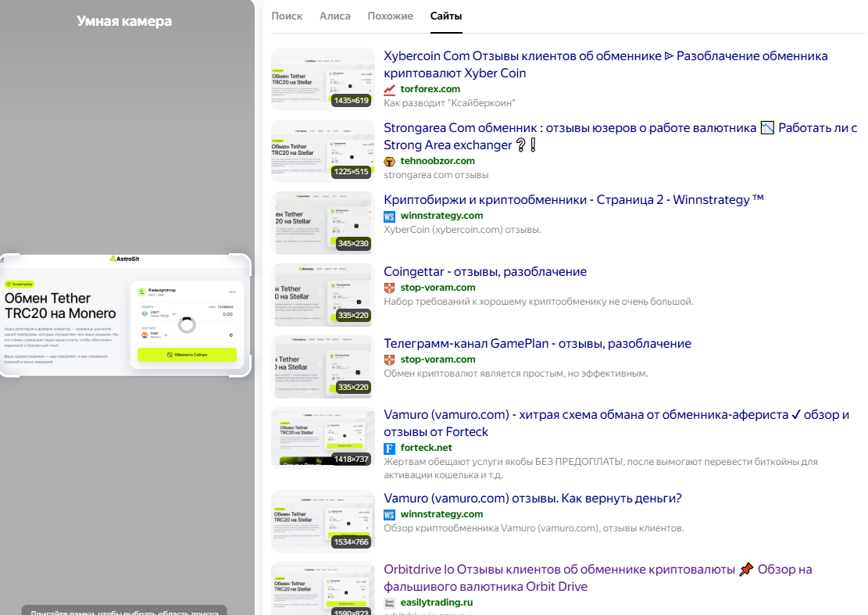Click the torforex.com favicon icon
The height and width of the screenshot is (615, 868).
click(390, 89)
